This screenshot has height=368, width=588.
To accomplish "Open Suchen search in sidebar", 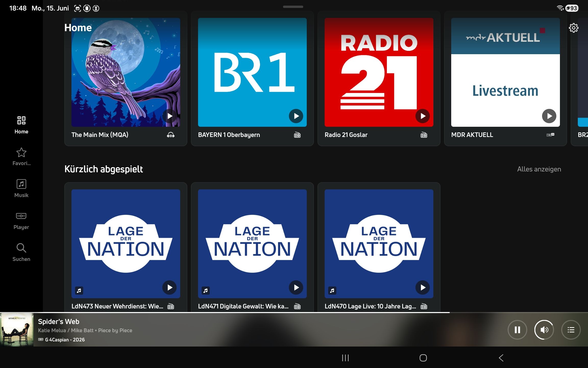I will point(21,252).
